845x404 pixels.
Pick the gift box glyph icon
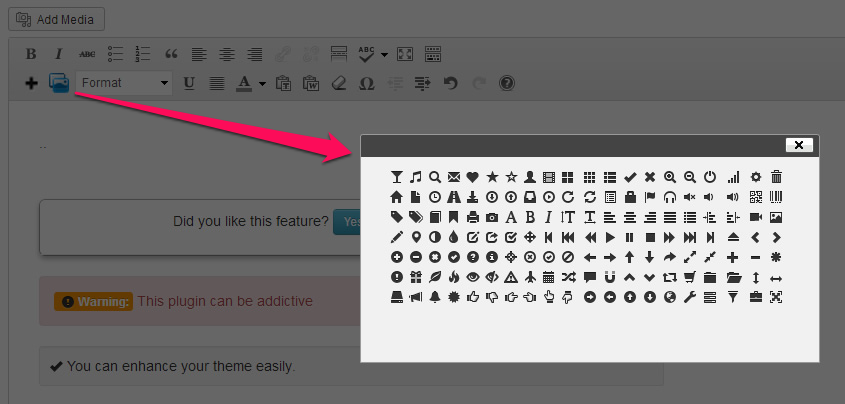415,277
